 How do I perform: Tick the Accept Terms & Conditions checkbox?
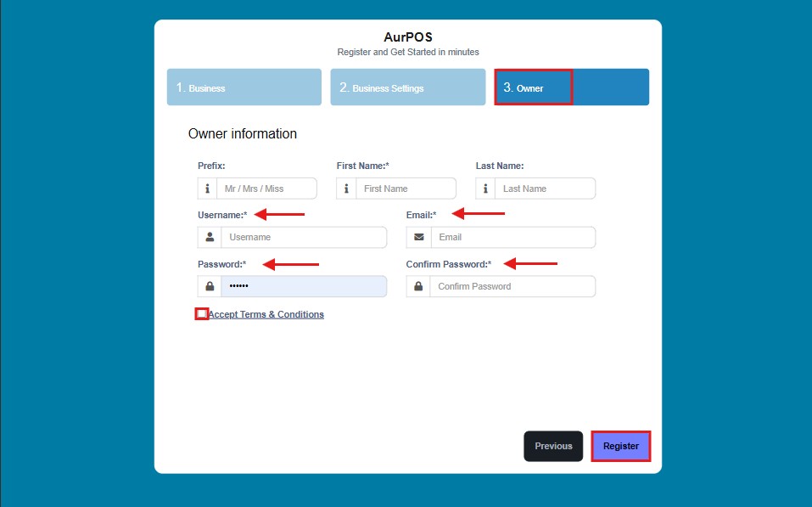pyautogui.click(x=201, y=313)
